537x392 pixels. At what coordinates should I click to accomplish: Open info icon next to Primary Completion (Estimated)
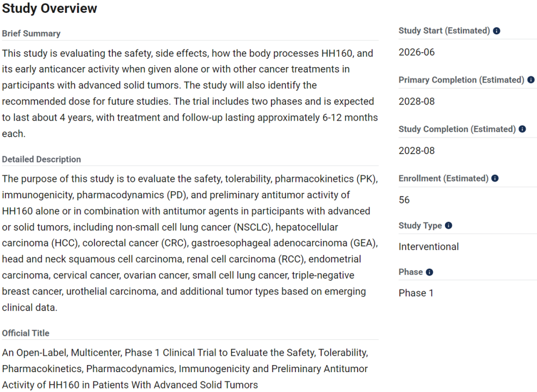pyautogui.click(x=531, y=79)
